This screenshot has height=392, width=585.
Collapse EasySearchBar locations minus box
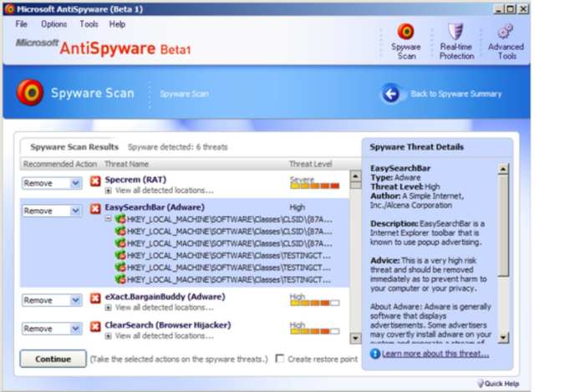pyautogui.click(x=108, y=219)
